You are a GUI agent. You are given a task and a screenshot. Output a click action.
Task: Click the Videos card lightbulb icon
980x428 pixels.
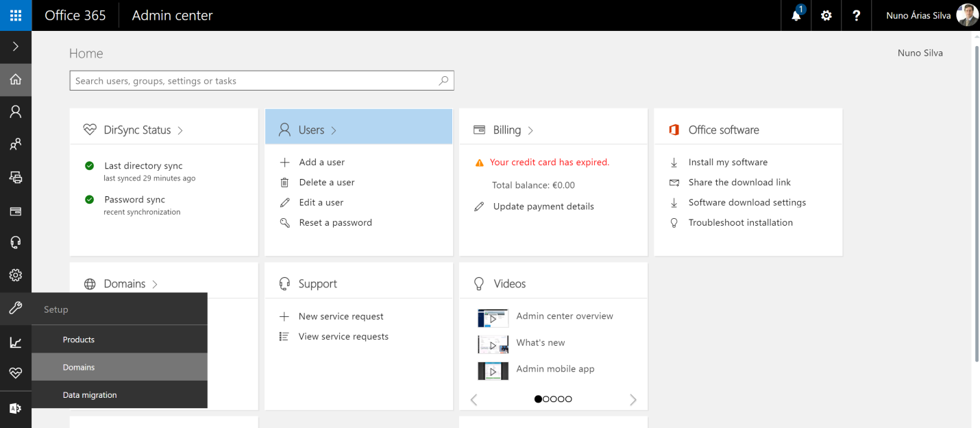click(x=480, y=283)
